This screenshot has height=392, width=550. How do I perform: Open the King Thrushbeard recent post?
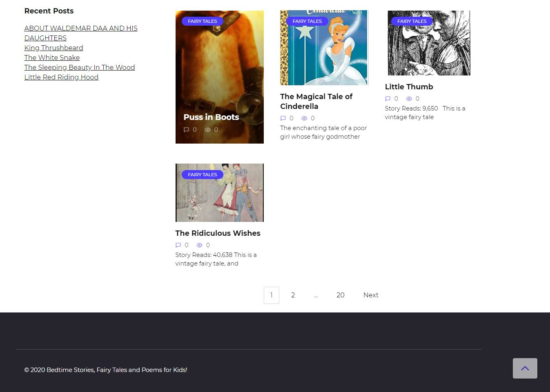(53, 48)
